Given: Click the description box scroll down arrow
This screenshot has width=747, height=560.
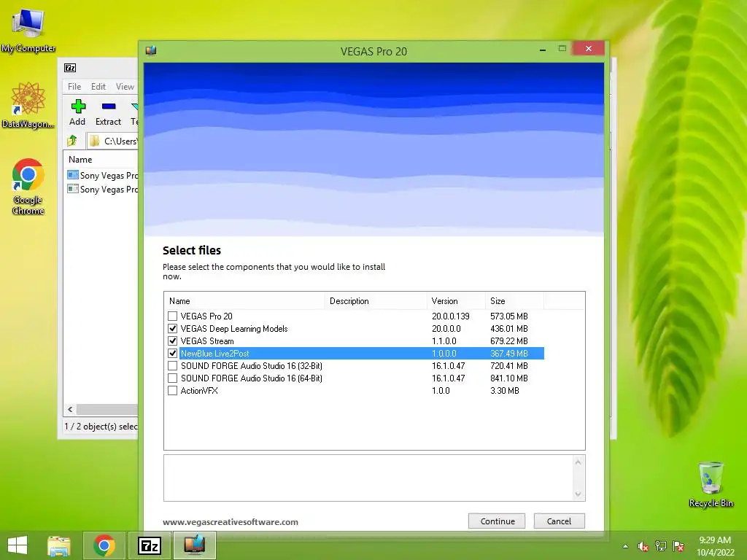Looking at the screenshot, I should (x=578, y=494).
